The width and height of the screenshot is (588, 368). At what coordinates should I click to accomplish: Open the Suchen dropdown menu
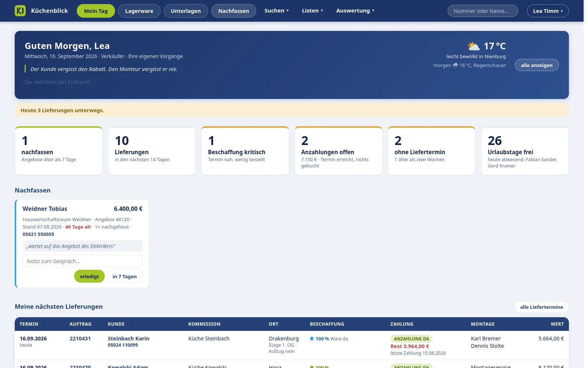pos(276,11)
